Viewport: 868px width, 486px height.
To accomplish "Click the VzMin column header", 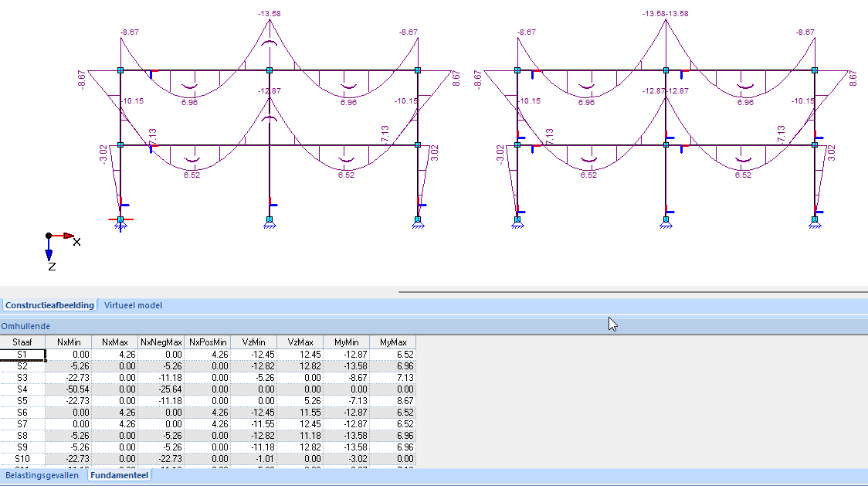I will pos(254,342).
